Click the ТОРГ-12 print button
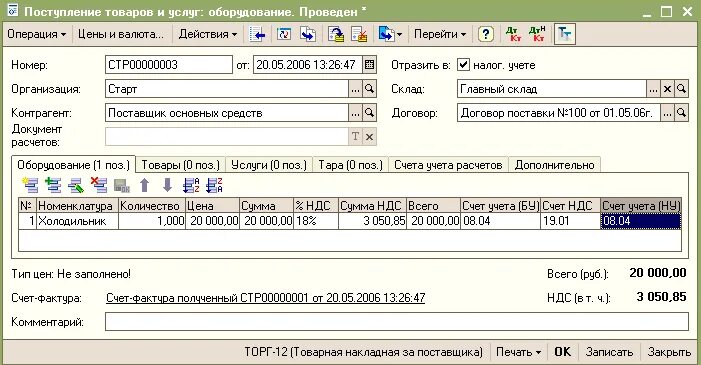Image resolution: width=701 pixels, height=365 pixels. [x=363, y=352]
